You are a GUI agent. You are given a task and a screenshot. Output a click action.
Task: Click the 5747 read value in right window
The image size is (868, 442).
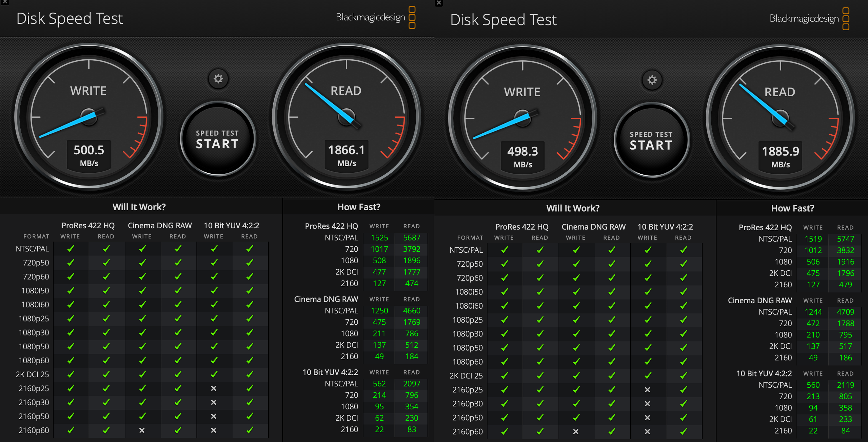pos(845,239)
